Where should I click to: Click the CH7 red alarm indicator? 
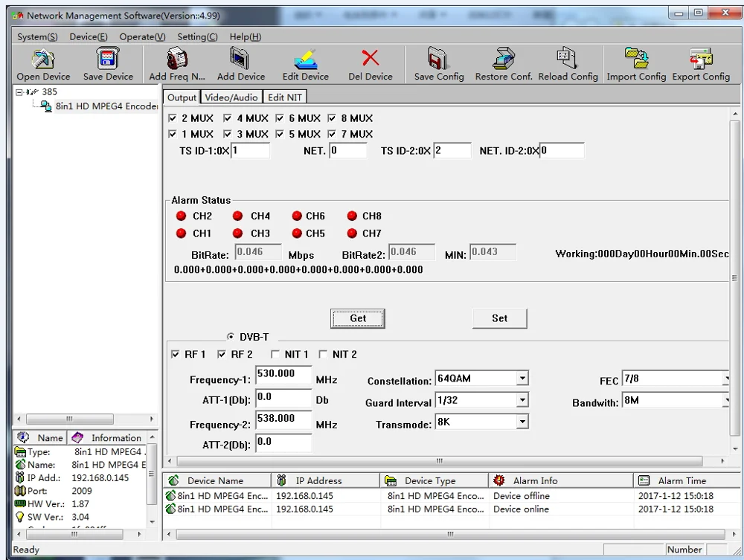point(352,234)
